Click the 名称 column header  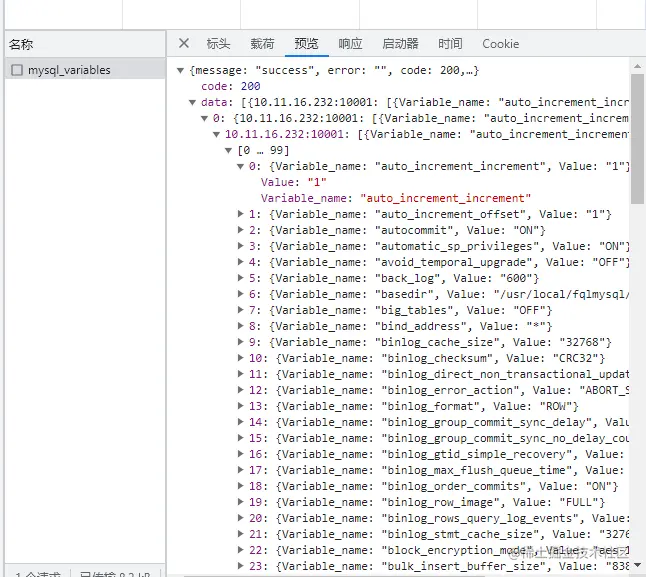pos(85,44)
